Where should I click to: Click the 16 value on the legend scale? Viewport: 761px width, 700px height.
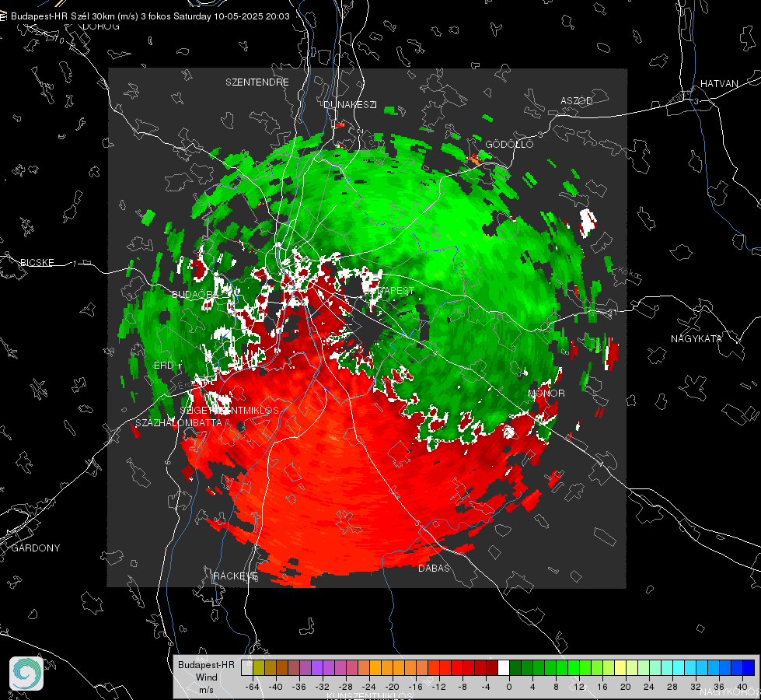pyautogui.click(x=602, y=687)
